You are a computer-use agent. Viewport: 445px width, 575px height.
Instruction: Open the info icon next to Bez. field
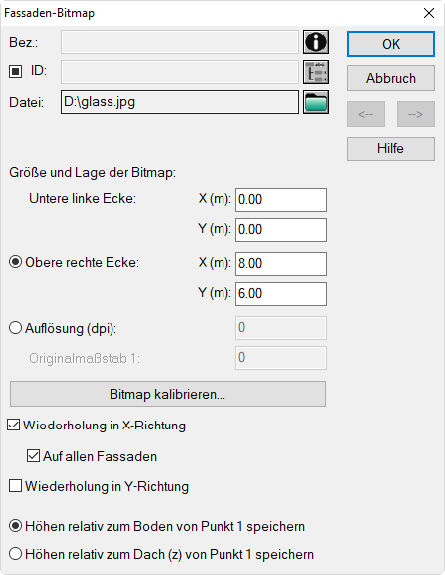coord(316,42)
